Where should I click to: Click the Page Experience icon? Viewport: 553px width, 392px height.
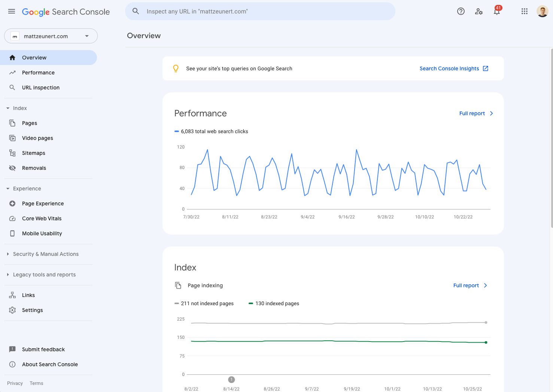tap(12, 203)
